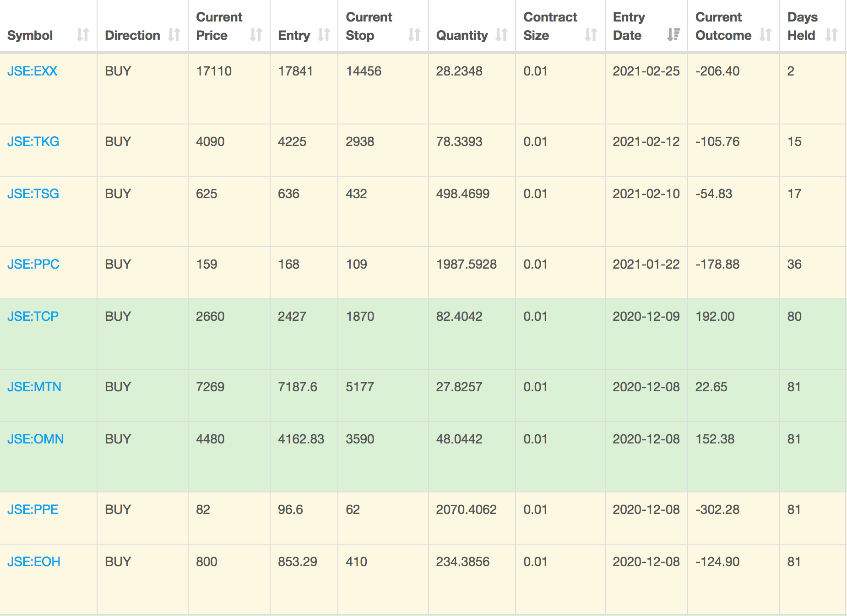The height and width of the screenshot is (616, 847).
Task: Open the JSE:PPE link
Action: tap(33, 509)
